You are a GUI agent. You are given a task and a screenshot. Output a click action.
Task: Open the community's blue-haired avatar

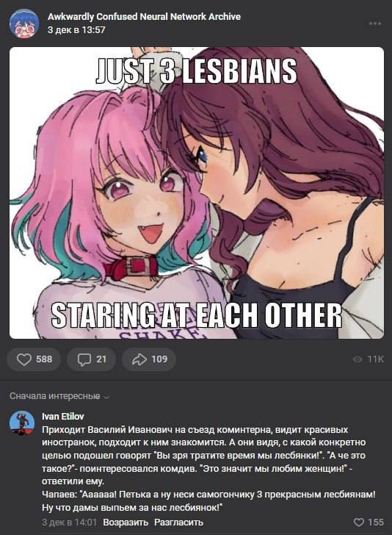[x=24, y=24]
